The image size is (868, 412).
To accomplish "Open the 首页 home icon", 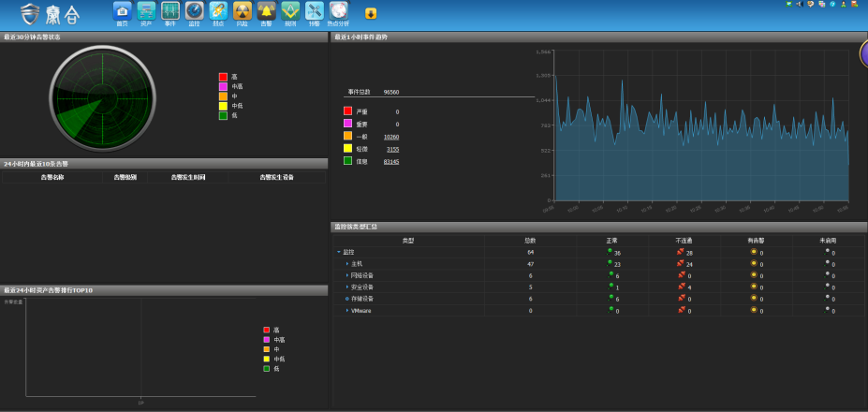I will point(122,11).
